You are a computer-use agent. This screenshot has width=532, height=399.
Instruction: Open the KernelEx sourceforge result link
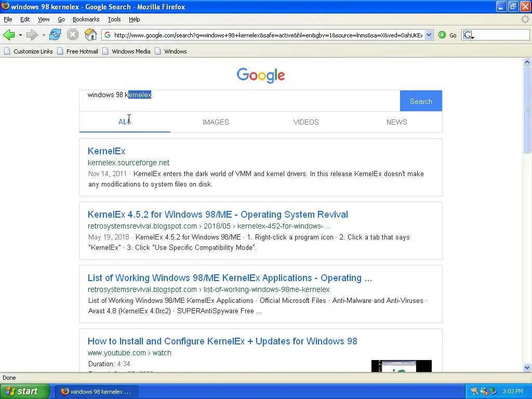point(106,151)
